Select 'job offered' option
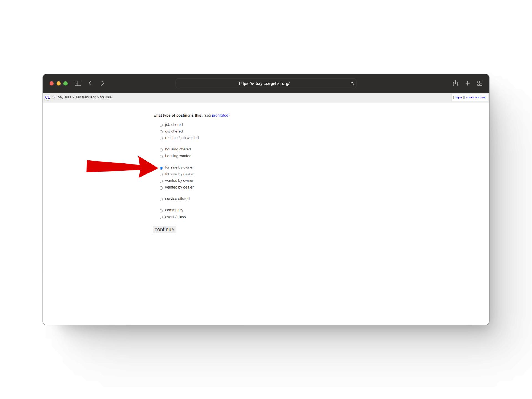 pos(161,124)
